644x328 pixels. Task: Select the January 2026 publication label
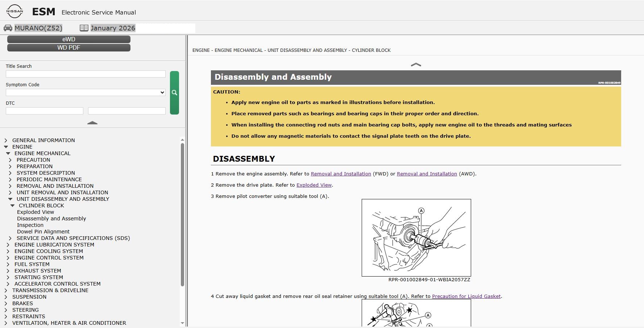[x=113, y=28]
